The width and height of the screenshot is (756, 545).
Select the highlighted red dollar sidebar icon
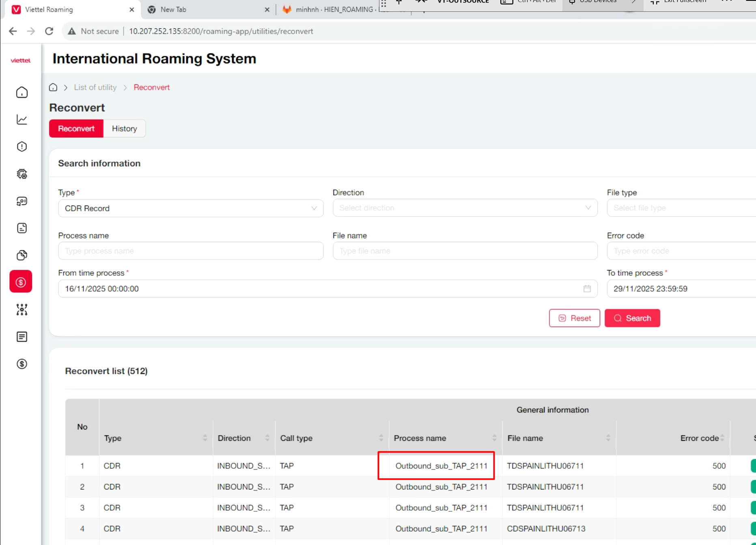pyautogui.click(x=21, y=282)
